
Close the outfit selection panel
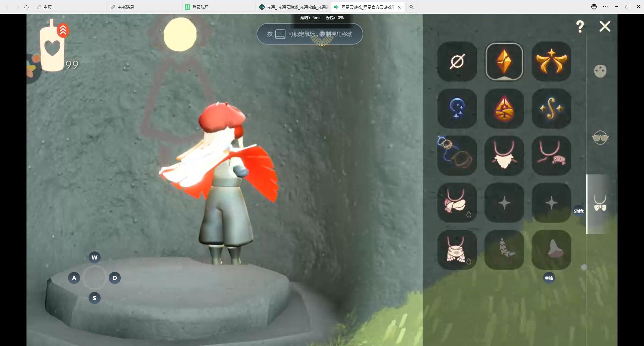pos(605,26)
